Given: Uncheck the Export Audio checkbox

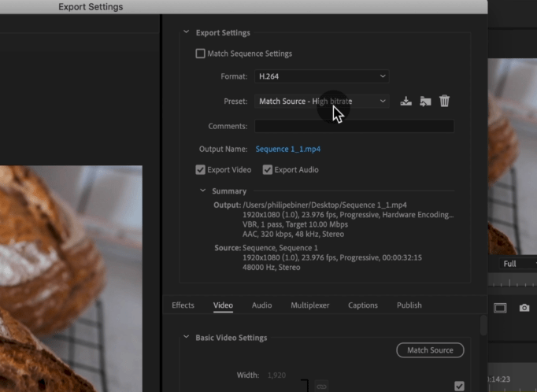Looking at the screenshot, I should coord(268,170).
